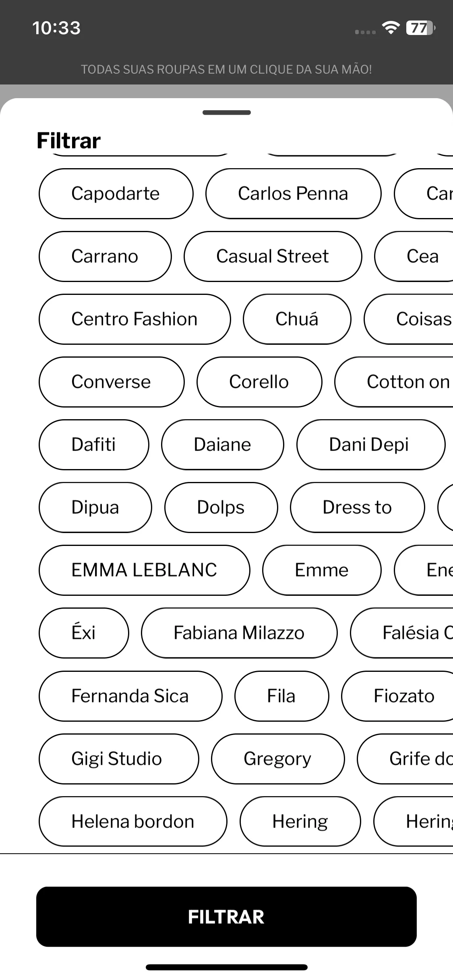Tap the sheet drag handle bar

coord(227,113)
